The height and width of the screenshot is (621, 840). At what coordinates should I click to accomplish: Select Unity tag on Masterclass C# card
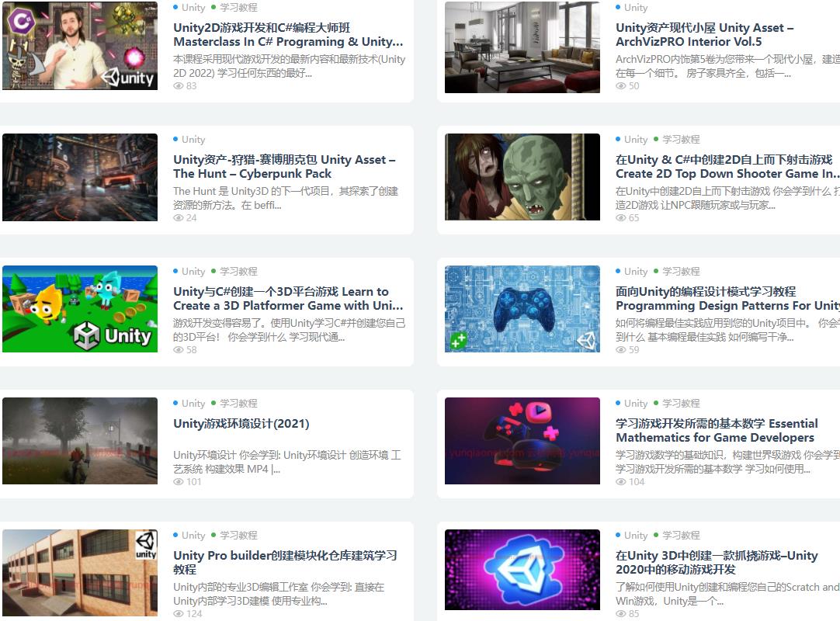coord(193,8)
